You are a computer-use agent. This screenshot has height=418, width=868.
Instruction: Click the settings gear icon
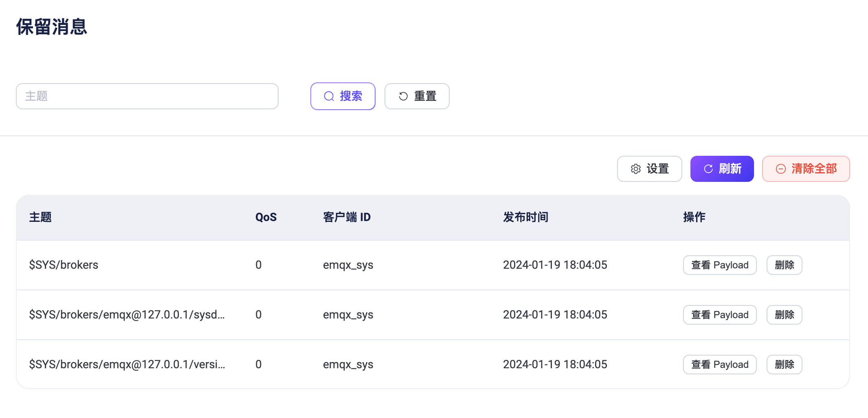[635, 168]
